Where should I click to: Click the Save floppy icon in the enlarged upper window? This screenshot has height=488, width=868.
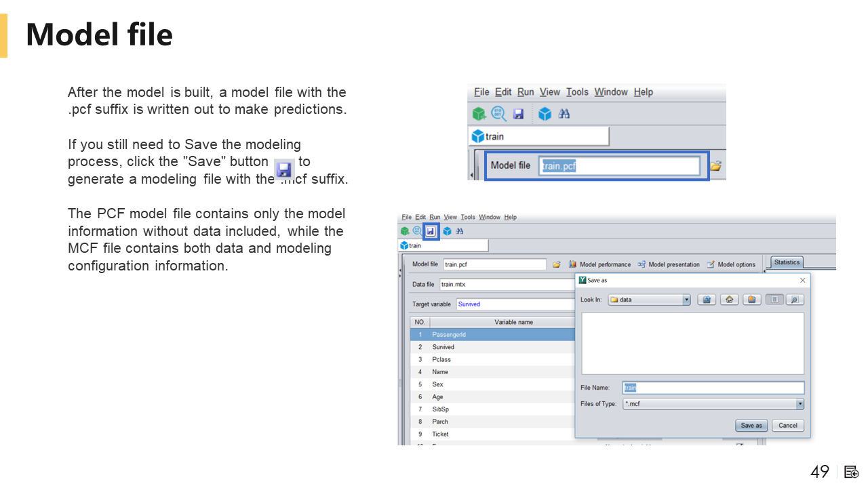pyautogui.click(x=518, y=114)
